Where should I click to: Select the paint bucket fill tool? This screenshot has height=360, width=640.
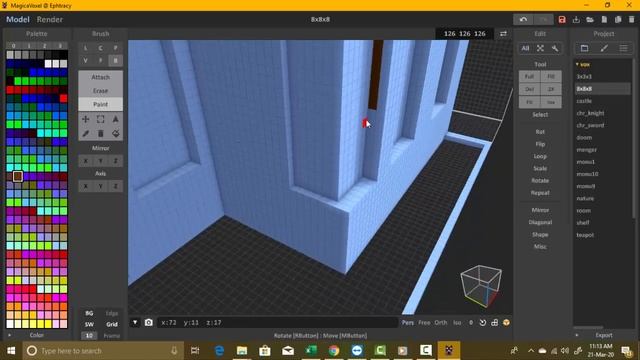(116, 133)
